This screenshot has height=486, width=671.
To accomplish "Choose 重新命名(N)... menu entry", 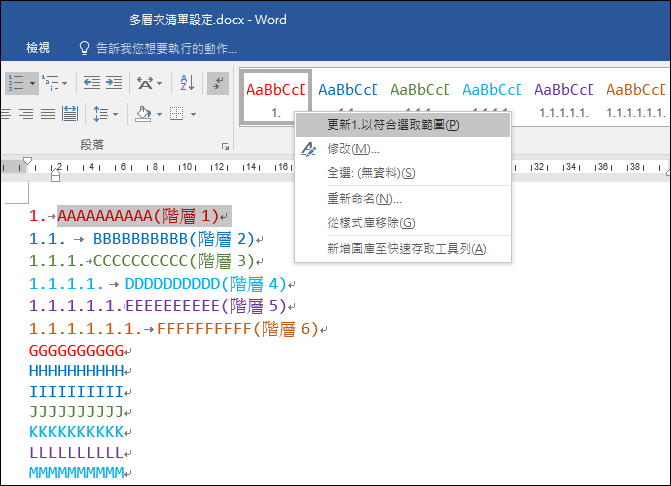I will tap(403, 199).
